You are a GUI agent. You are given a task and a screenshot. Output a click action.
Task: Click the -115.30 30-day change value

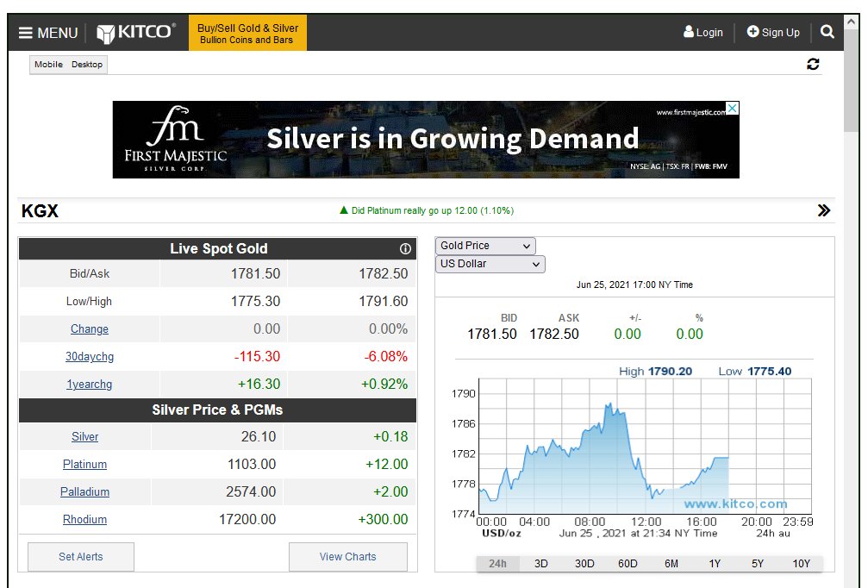[257, 357]
